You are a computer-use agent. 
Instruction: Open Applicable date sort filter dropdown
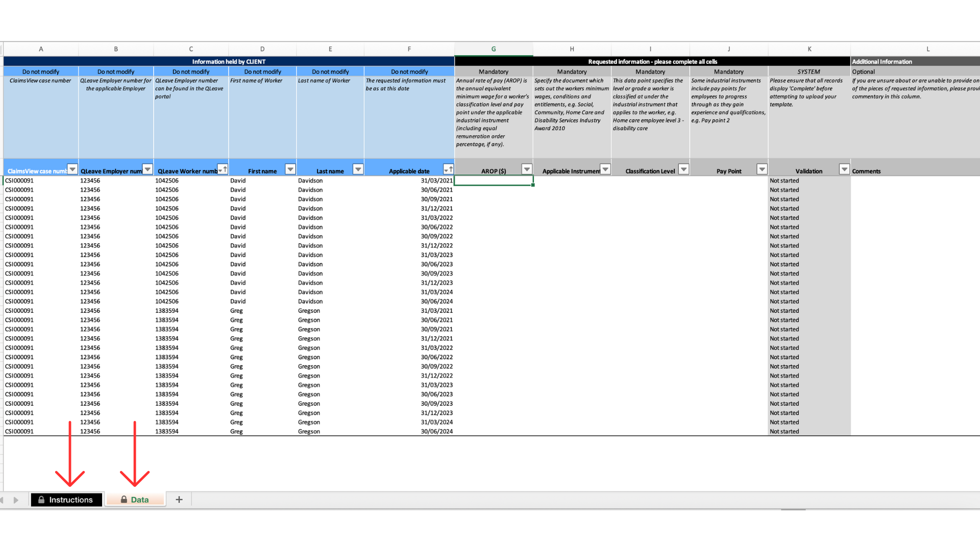click(x=448, y=169)
